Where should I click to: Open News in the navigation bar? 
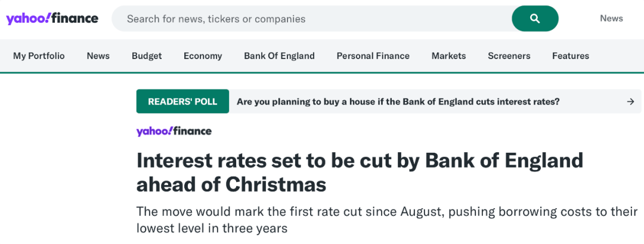click(x=98, y=55)
